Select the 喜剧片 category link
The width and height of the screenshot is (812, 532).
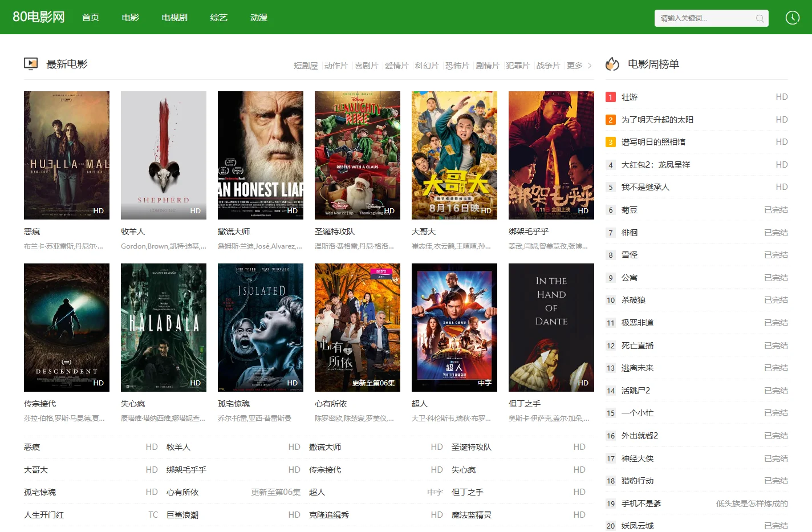coord(366,66)
